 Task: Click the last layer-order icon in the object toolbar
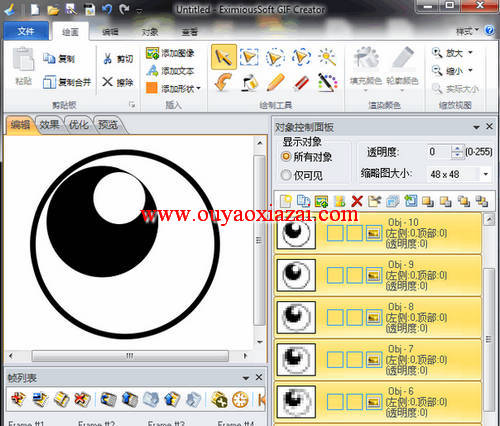[x=482, y=201]
